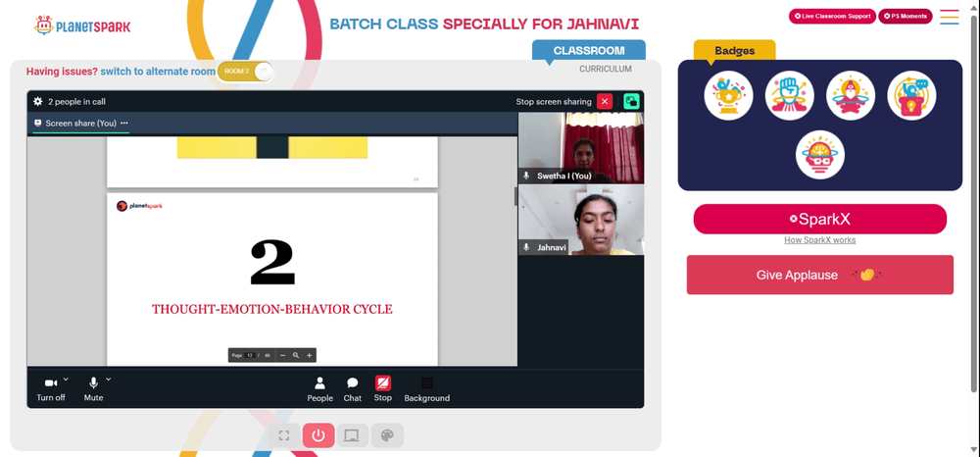980x457 pixels.
Task: Select the raised fist badge
Action: tap(789, 95)
